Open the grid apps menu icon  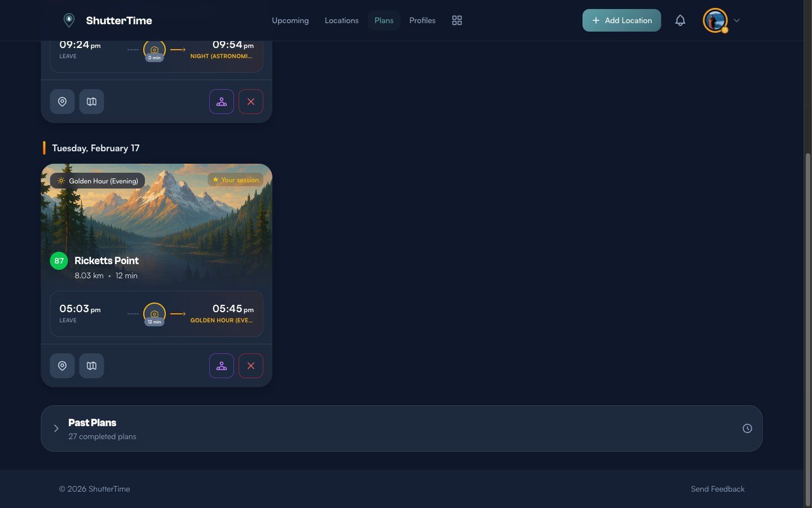457,20
